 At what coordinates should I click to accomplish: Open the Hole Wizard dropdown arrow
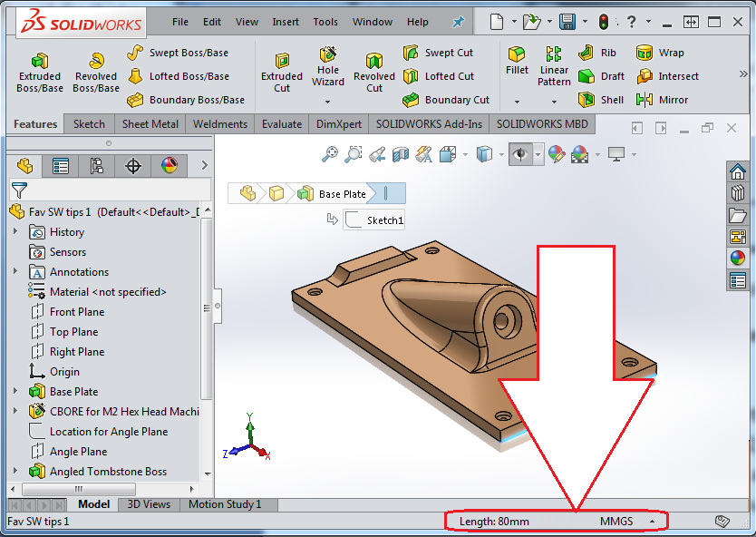coord(328,102)
